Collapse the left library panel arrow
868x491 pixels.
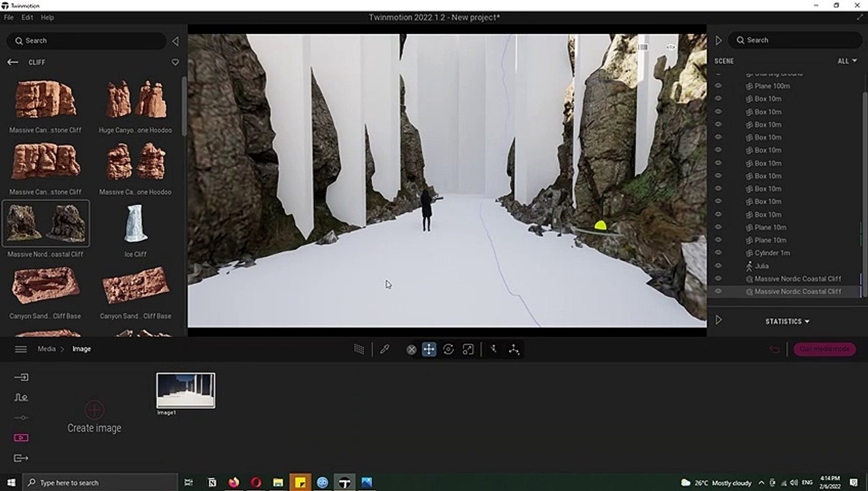tap(175, 41)
